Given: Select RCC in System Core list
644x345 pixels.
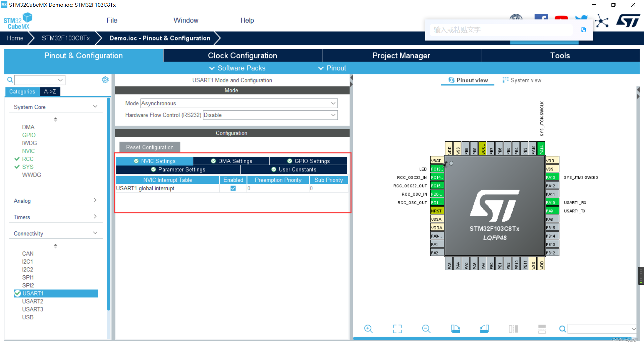Looking at the screenshot, I should [x=28, y=159].
